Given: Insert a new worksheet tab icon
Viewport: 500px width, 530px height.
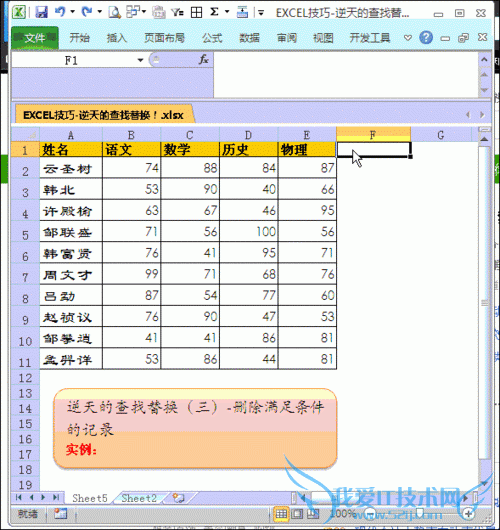Looking at the screenshot, I should tap(178, 498).
